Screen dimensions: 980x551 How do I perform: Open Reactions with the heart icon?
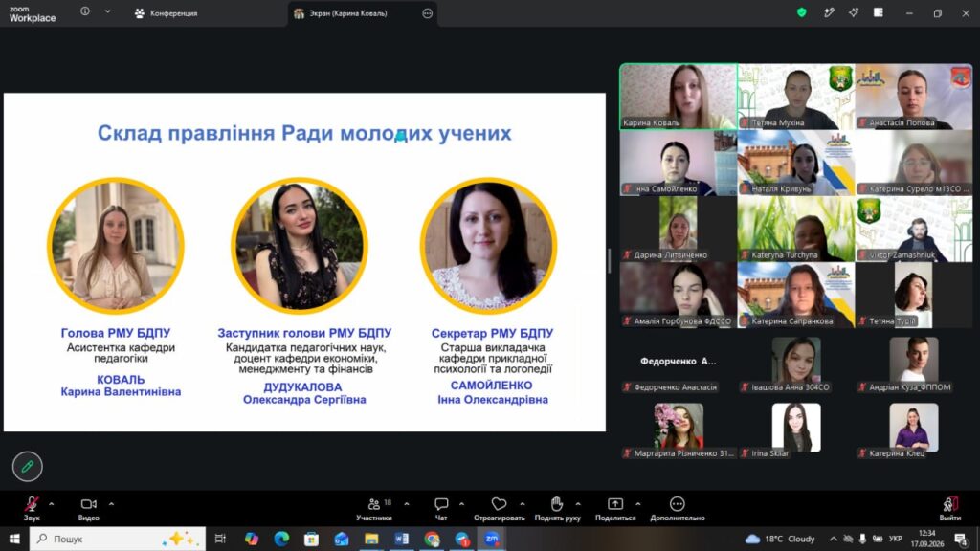pyautogui.click(x=499, y=509)
